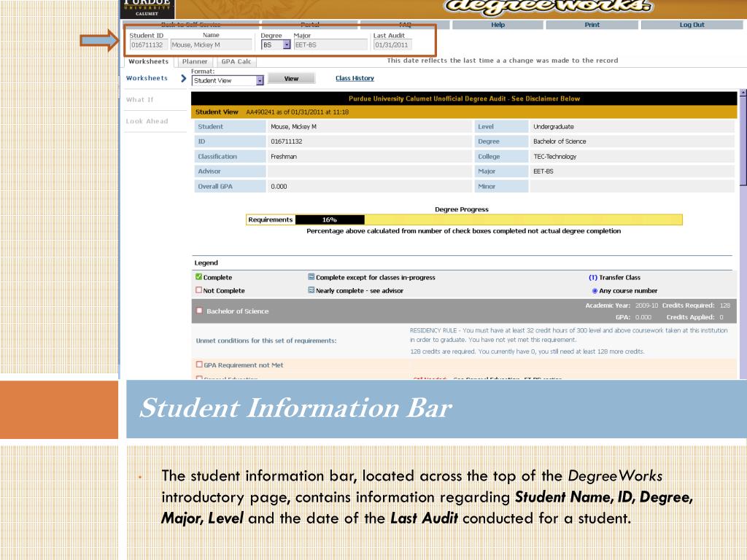This screenshot has height=560, width=747.
Task: Click '016711132' in the ID table row
Action: click(x=286, y=141)
